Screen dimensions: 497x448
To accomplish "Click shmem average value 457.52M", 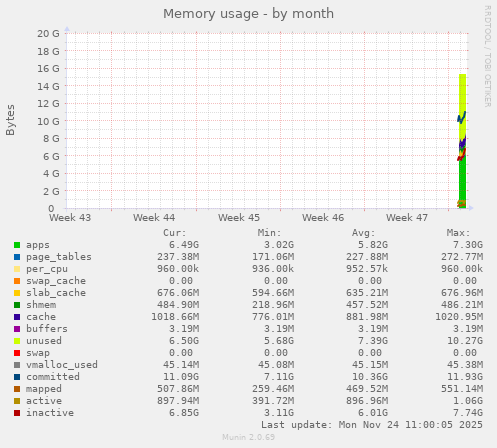I will pos(367,305).
